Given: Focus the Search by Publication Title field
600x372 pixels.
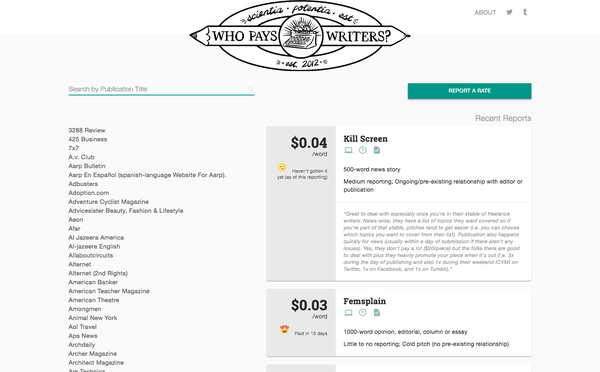Looking at the screenshot, I should pos(161,89).
